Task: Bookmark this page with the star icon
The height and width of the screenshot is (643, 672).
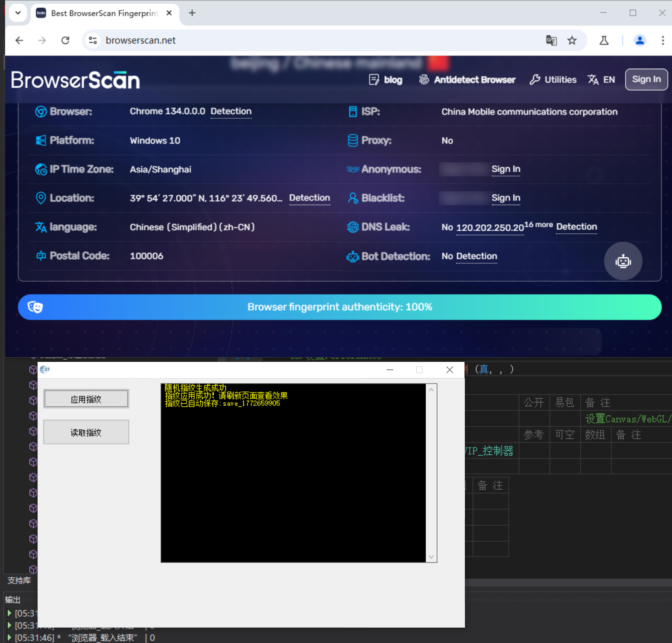Action: click(572, 41)
